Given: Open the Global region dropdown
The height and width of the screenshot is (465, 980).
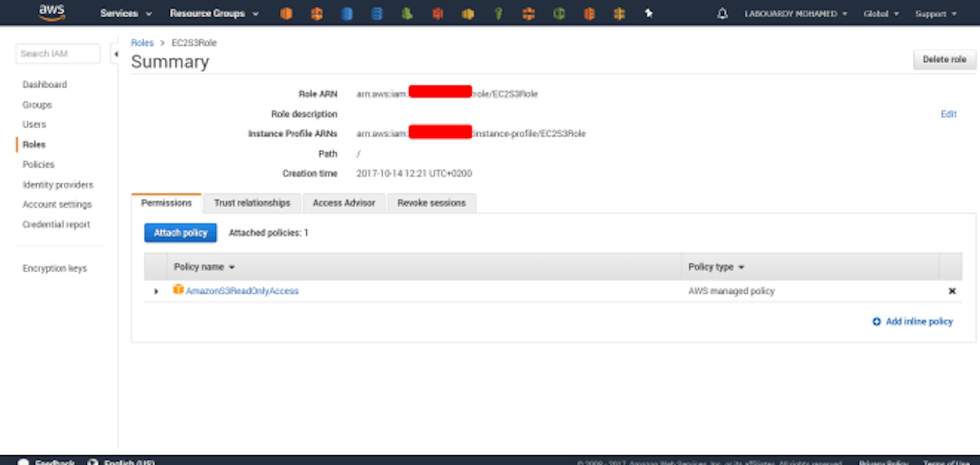Looking at the screenshot, I should click(x=880, y=14).
